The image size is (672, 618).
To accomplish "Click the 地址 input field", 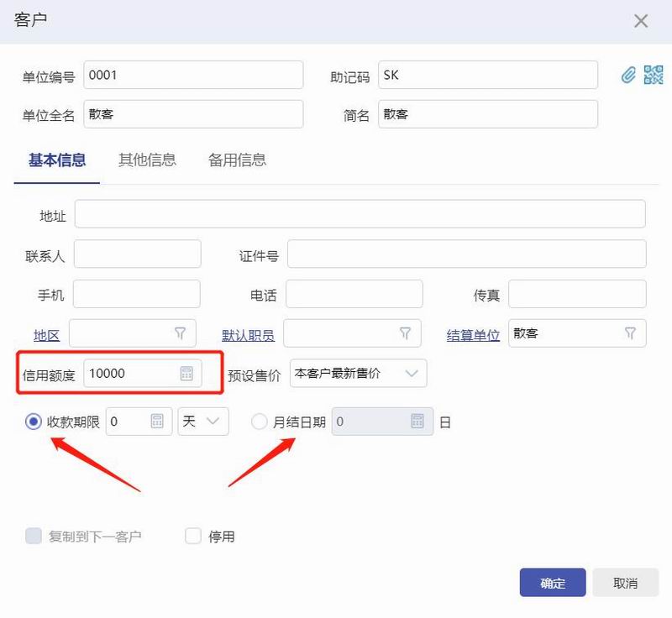I will tap(360, 214).
